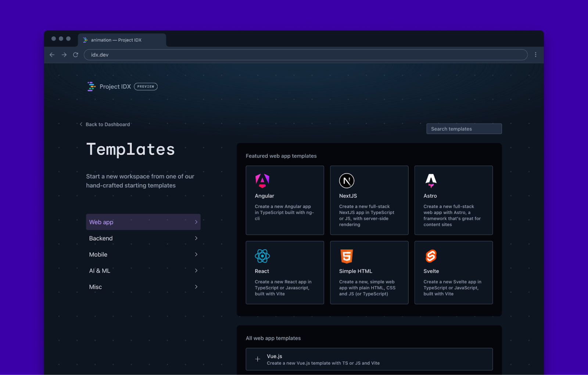Image resolution: width=588 pixels, height=375 pixels.
Task: Click the Project IDX logo
Action: pos(90,86)
